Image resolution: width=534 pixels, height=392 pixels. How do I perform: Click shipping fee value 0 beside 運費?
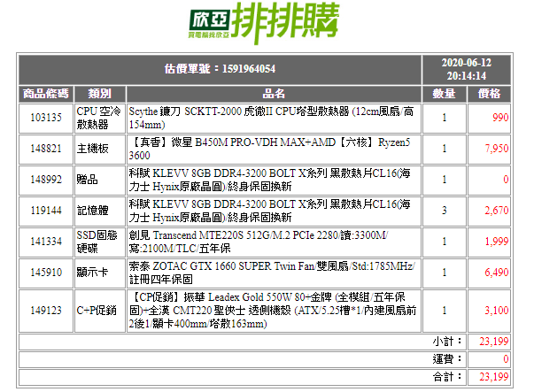pyautogui.click(x=506, y=359)
